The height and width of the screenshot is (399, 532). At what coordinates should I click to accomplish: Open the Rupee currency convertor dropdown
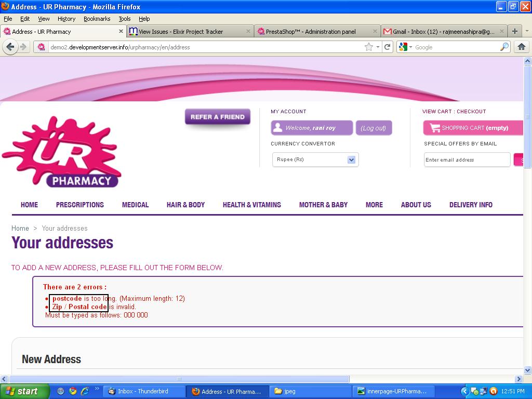pos(351,159)
